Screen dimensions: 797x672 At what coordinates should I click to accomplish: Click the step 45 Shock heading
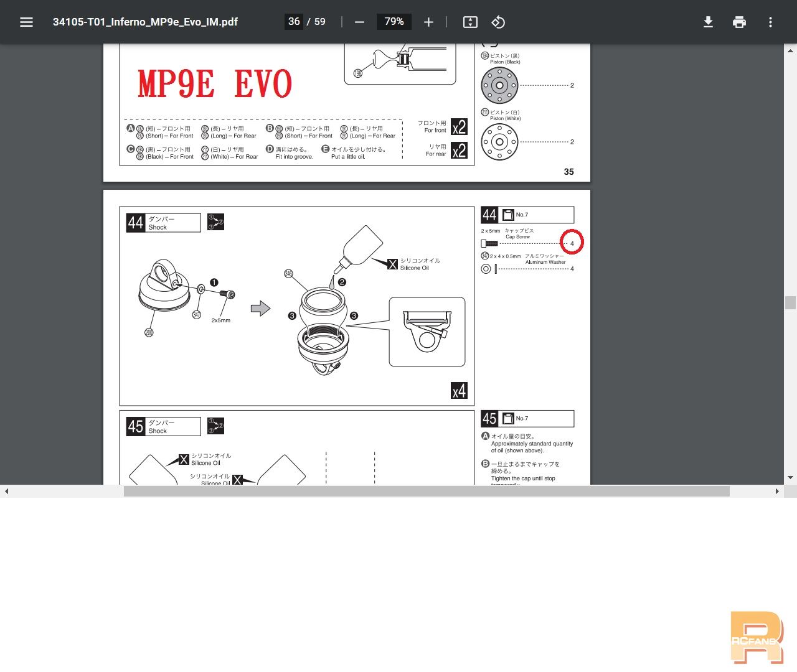point(164,426)
